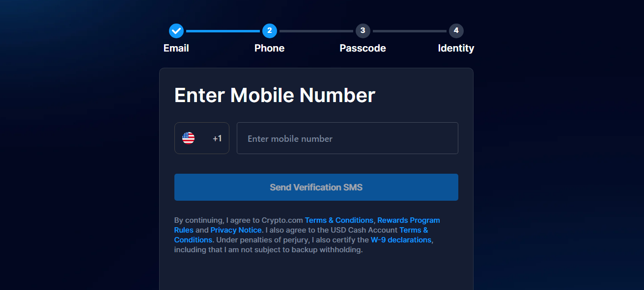Click the US flag icon
Viewport: 644px width, 290px height.
(188, 138)
